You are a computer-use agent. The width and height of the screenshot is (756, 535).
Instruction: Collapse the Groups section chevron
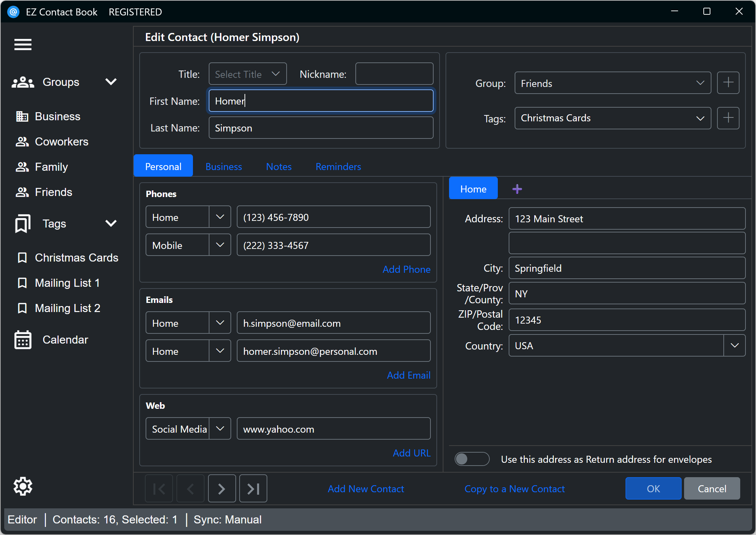(111, 82)
